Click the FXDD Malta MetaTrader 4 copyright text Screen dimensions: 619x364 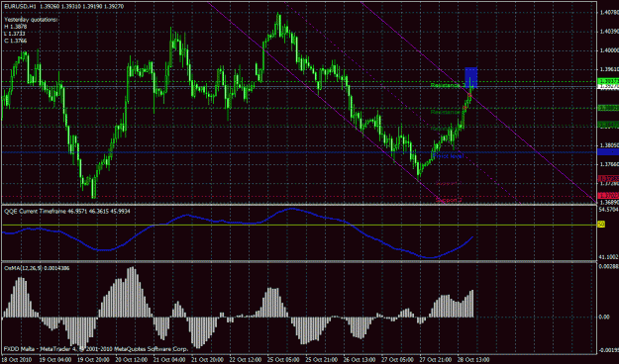pyautogui.click(x=96, y=349)
